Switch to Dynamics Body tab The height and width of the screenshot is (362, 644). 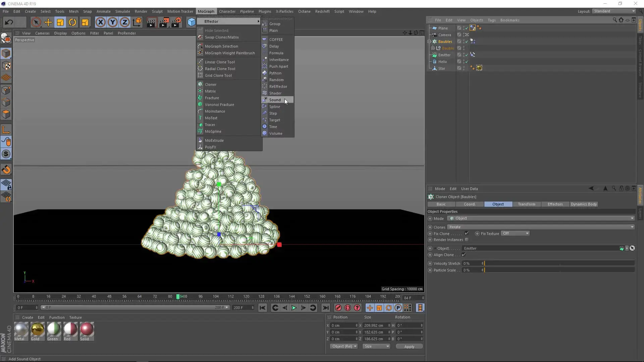coord(584,204)
